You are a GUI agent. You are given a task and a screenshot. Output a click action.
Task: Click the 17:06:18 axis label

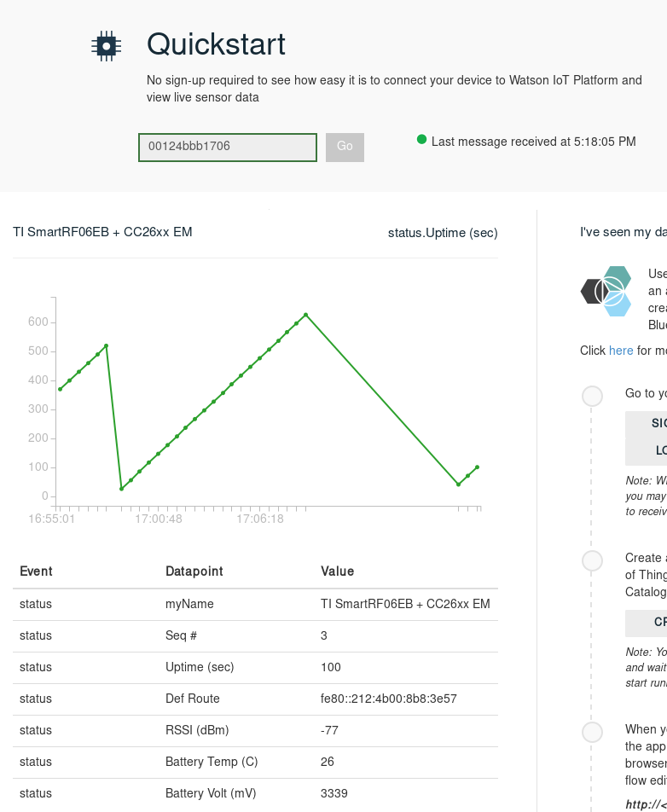(260, 519)
